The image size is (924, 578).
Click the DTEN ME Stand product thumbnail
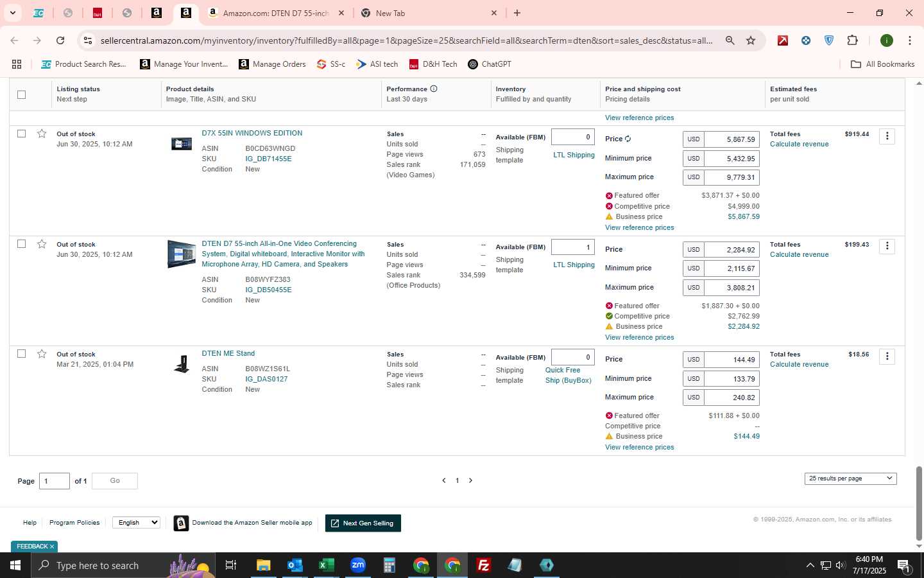tap(182, 364)
